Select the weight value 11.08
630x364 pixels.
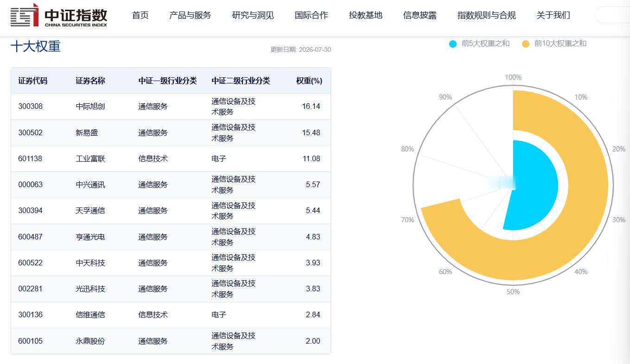312,158
